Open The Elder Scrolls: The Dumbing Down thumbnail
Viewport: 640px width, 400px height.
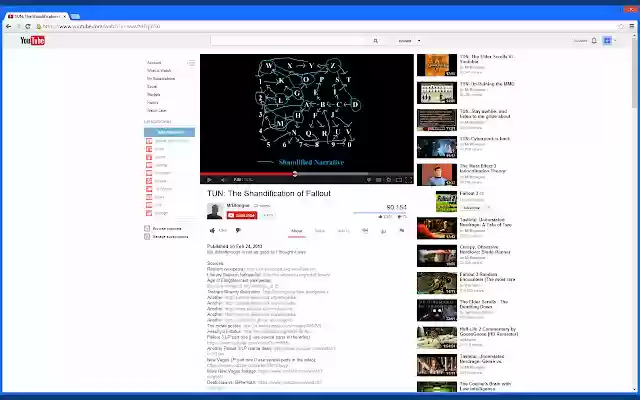(x=437, y=311)
